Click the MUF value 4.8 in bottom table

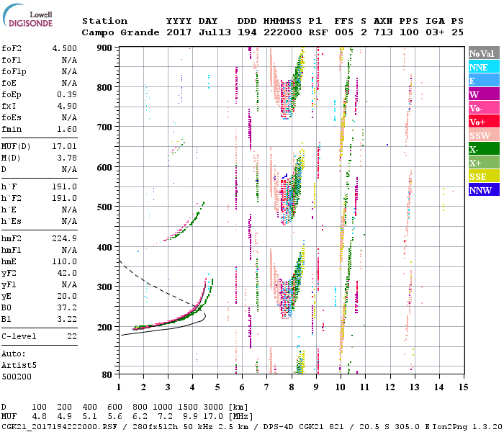click(x=39, y=417)
